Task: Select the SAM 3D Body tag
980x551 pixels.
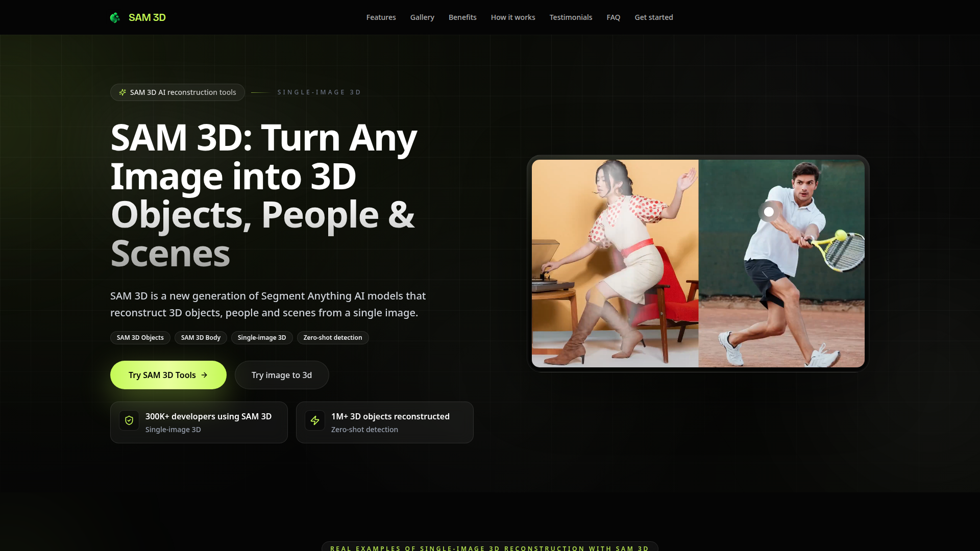Action: (x=201, y=338)
